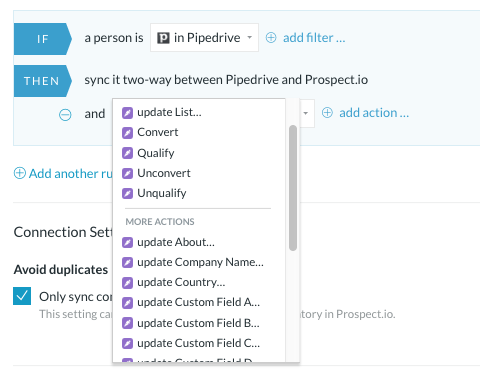Choose update Company Name... action
Viewport: 480px width, 375px height.
[199, 262]
